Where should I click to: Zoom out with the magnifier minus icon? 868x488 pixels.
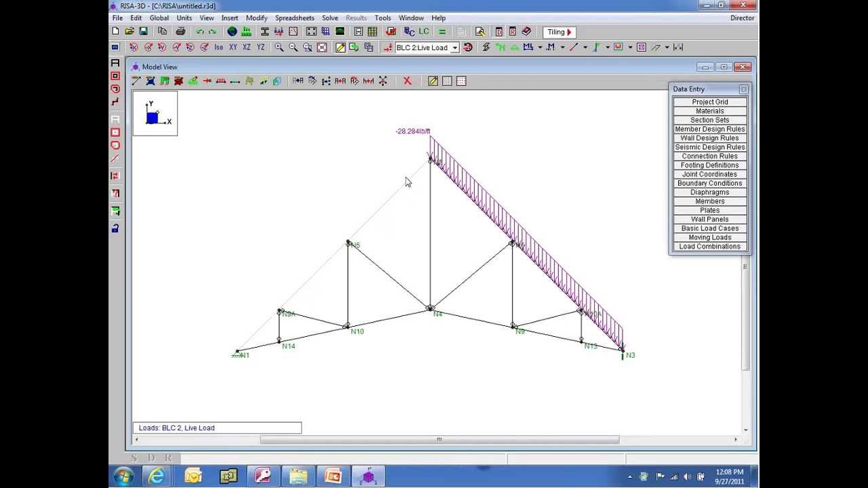(x=293, y=47)
